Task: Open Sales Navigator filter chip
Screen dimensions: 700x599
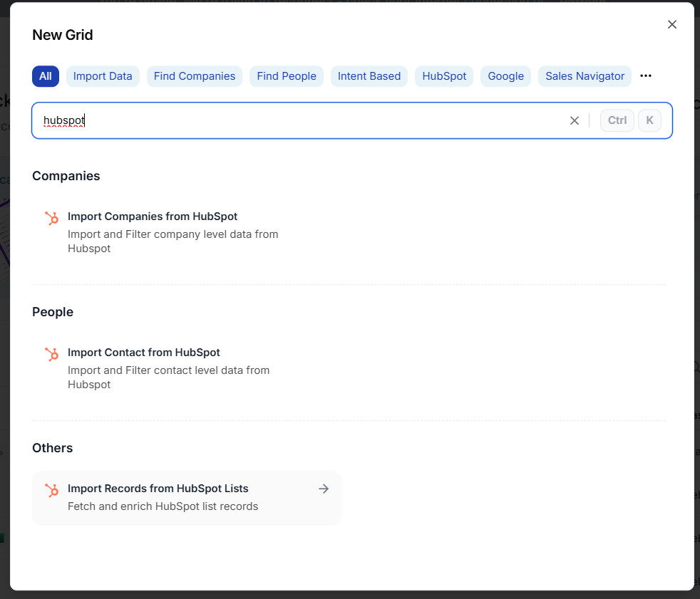Action: pos(585,76)
